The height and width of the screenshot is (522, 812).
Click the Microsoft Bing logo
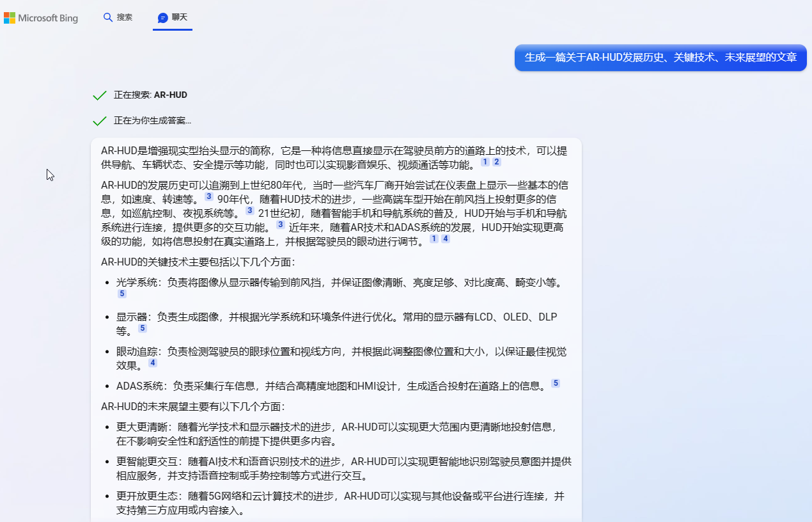(41, 17)
